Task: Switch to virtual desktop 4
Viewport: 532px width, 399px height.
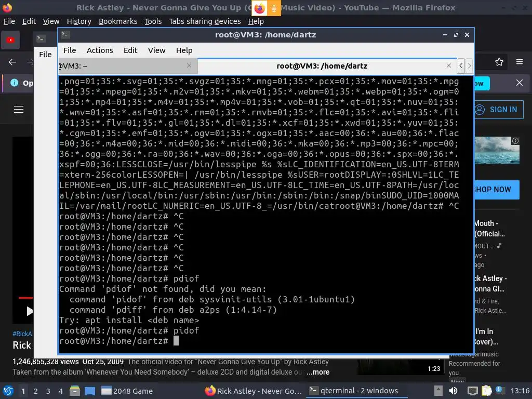Action: [61, 391]
